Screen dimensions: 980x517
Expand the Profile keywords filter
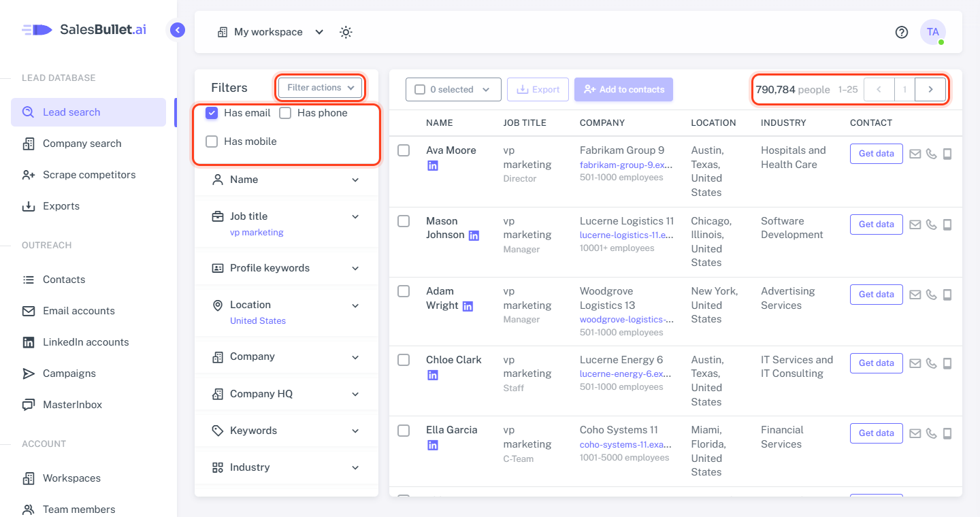click(x=286, y=268)
